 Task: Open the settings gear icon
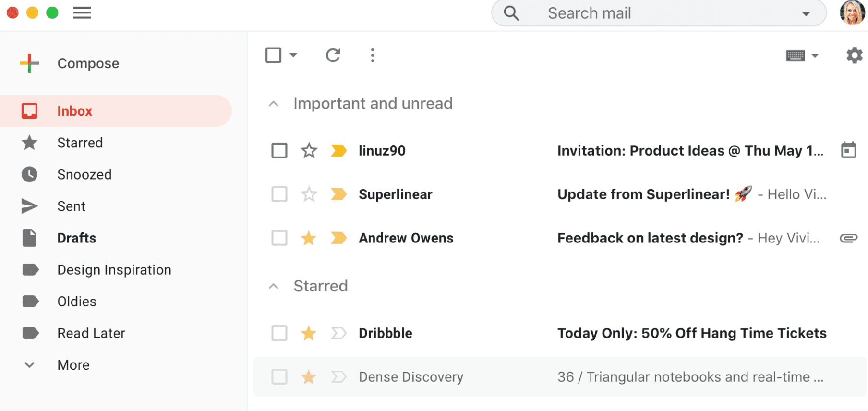click(854, 56)
